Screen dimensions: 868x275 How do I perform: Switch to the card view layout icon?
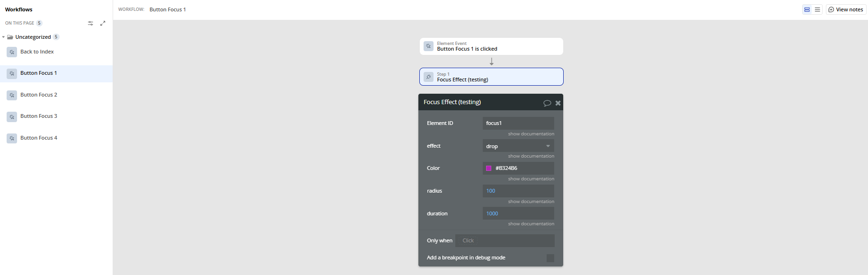click(x=807, y=9)
